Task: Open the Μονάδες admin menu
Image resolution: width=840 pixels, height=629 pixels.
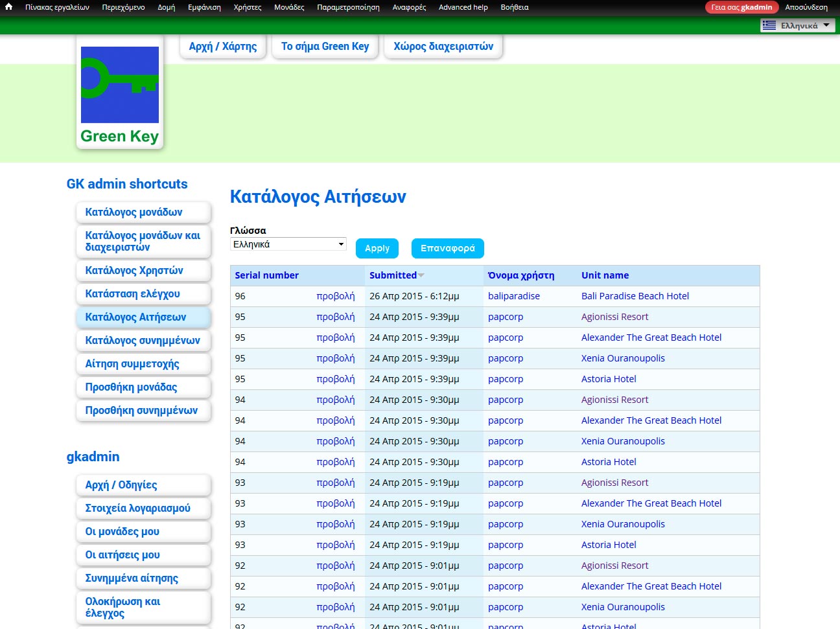Action: click(x=288, y=7)
